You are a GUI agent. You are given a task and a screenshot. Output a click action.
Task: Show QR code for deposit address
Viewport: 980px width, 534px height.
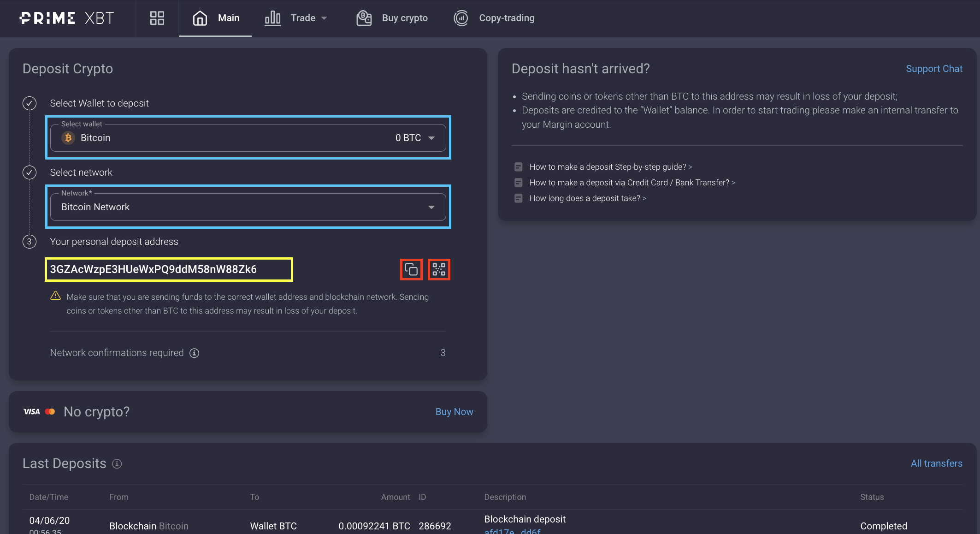click(439, 269)
